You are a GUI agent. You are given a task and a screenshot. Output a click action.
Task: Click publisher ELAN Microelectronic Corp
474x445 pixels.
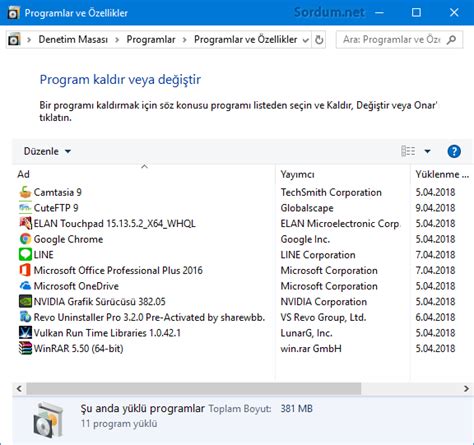[x=340, y=224]
